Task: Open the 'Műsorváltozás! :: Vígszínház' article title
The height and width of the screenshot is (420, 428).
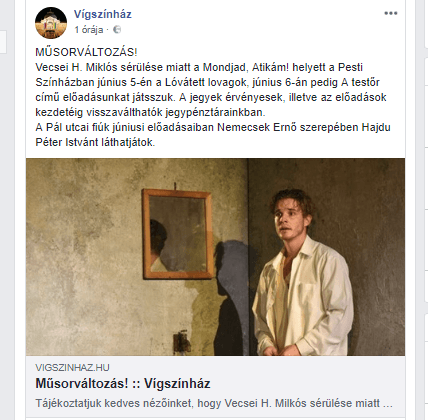Action: click(123, 384)
